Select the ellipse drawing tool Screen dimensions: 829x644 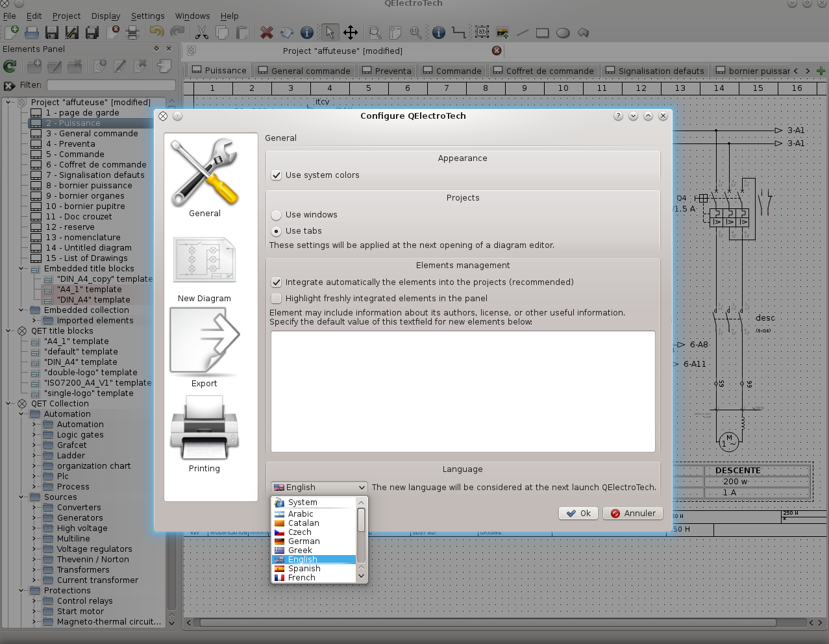click(563, 32)
